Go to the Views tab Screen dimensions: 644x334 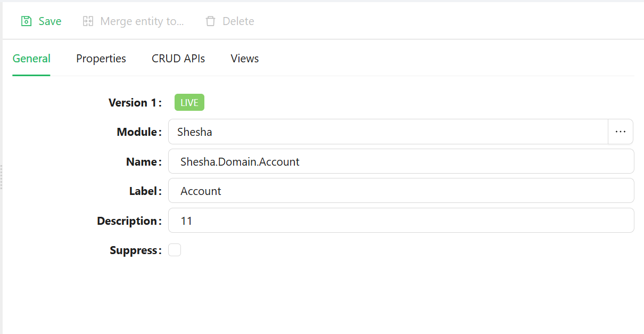pos(245,59)
